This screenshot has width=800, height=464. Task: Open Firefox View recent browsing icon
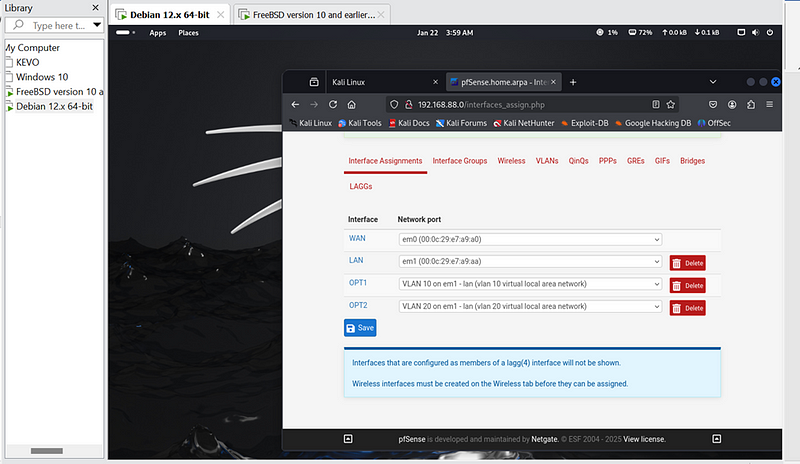click(x=314, y=82)
